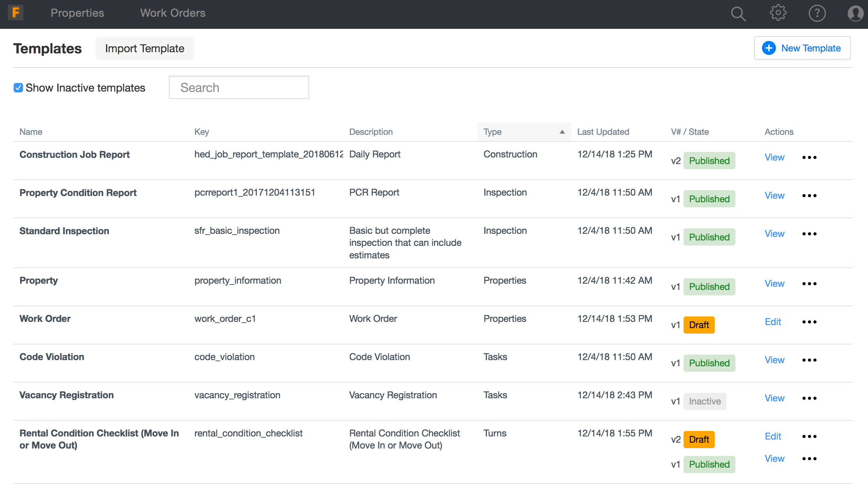Viewport: 868px width, 484px height.
Task: Click the Import Template button
Action: click(144, 48)
